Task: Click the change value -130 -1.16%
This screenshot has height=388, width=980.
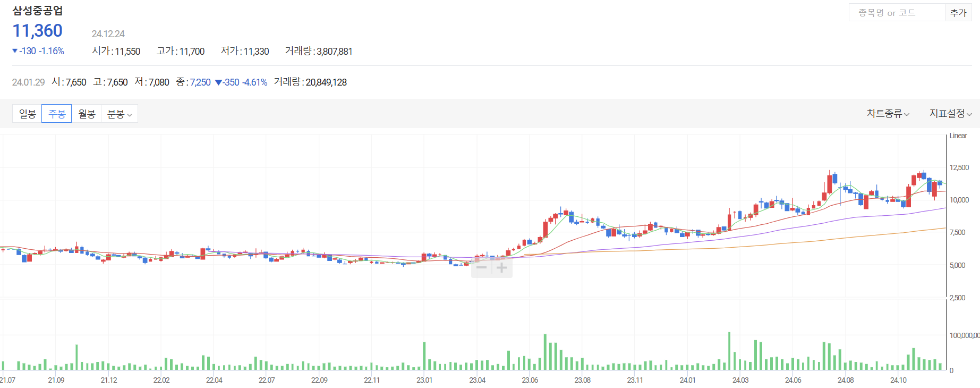Action: click(x=38, y=51)
